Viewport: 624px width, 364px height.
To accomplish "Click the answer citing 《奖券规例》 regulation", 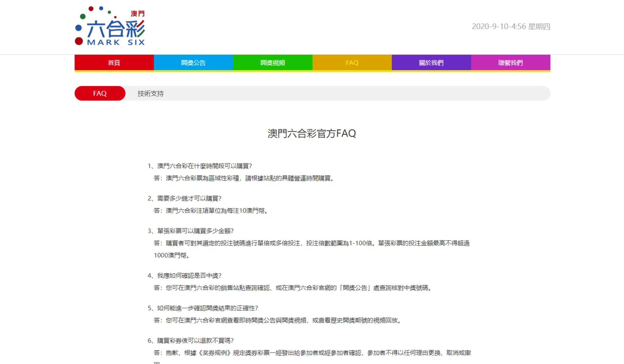I will tap(312, 353).
